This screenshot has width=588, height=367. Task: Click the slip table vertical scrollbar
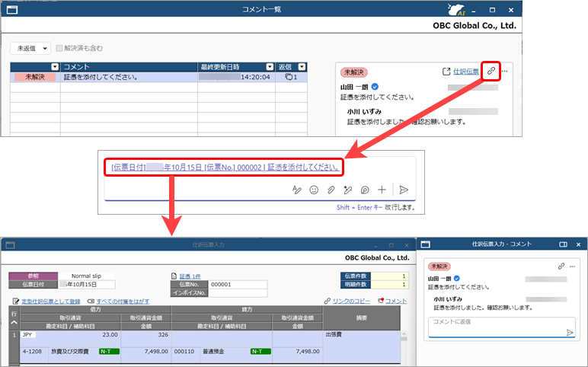coord(404,346)
